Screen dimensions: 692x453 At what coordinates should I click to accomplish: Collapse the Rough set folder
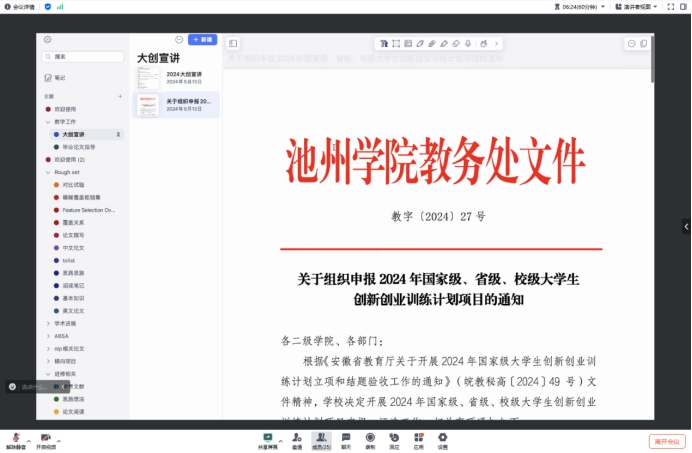click(x=48, y=172)
